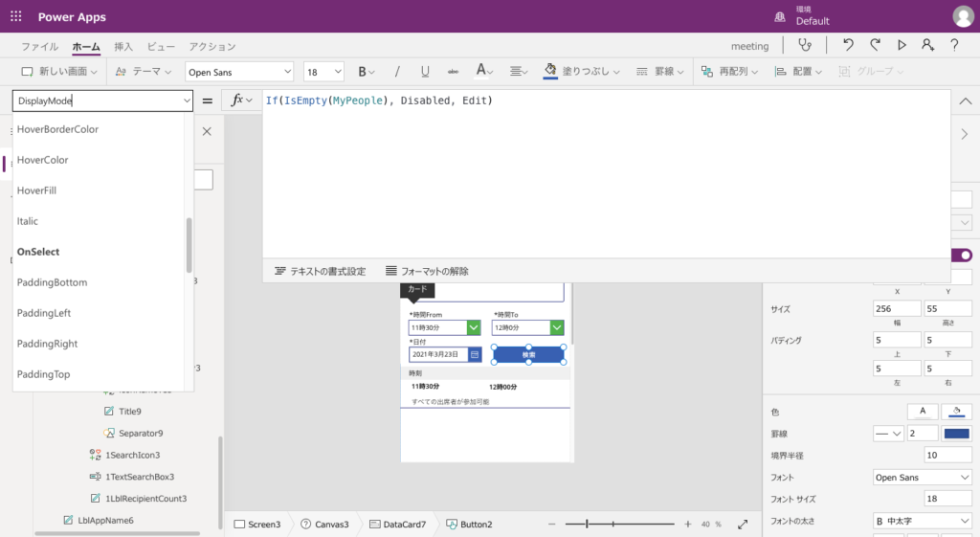Select HoverFill property
980x537 pixels.
[x=99, y=190]
